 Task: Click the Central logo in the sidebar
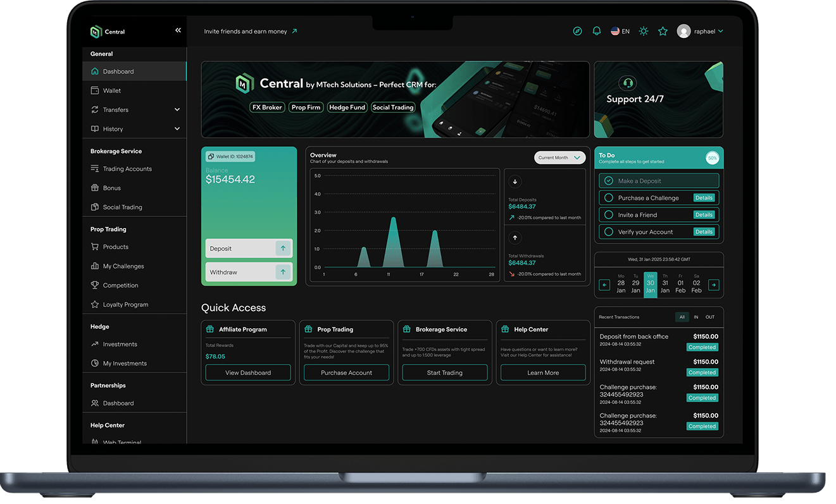point(108,32)
